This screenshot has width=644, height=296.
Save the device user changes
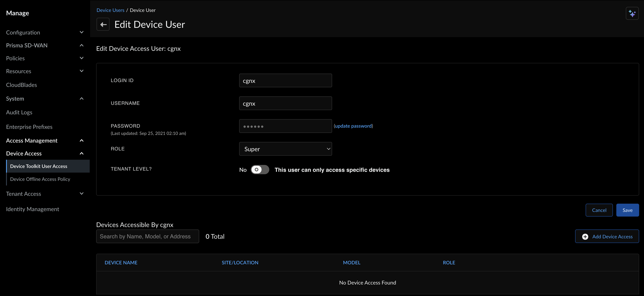pos(627,210)
